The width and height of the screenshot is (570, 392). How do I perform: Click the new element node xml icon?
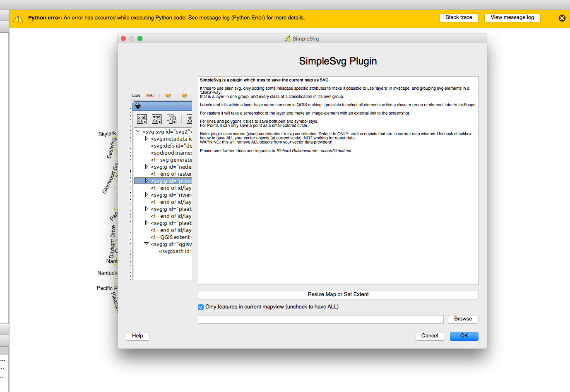pos(142,119)
